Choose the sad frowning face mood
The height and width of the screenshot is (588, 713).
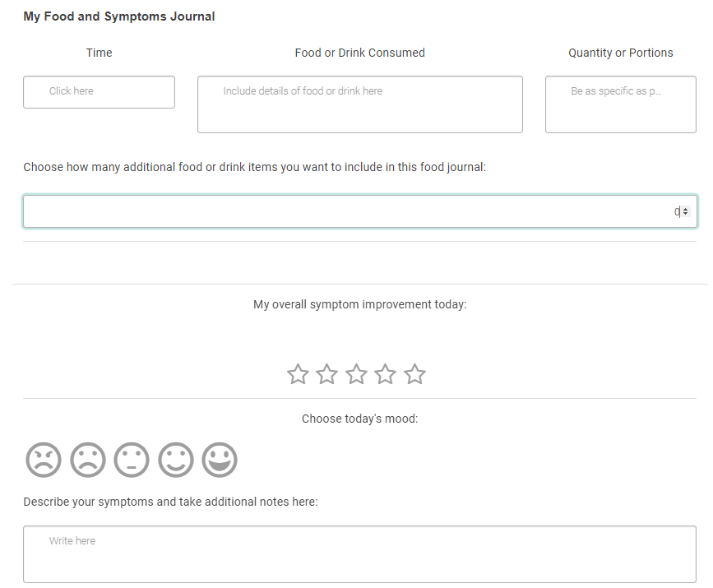click(x=88, y=460)
